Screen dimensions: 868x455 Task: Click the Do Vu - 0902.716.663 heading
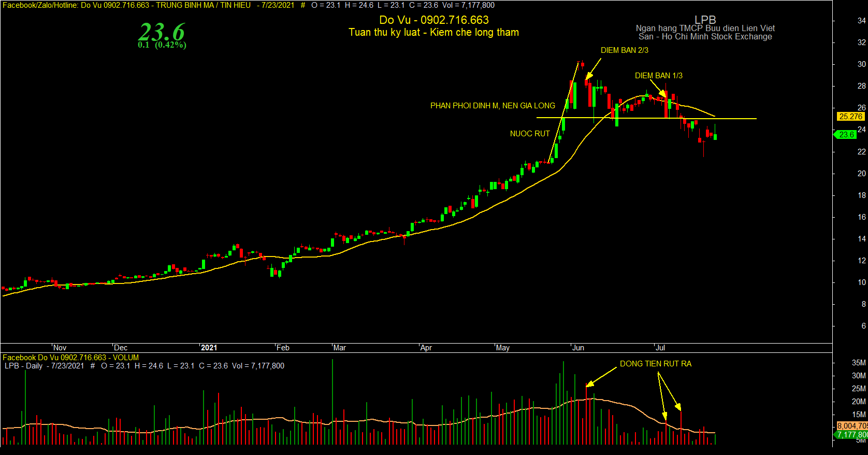coord(434,20)
